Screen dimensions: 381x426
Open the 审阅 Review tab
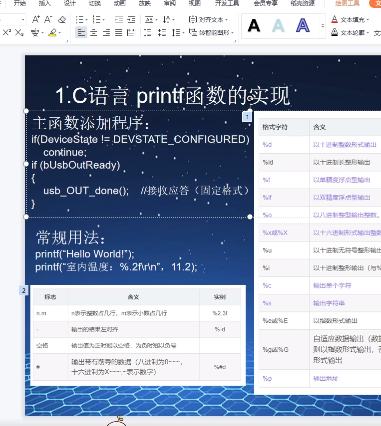[170, 3]
